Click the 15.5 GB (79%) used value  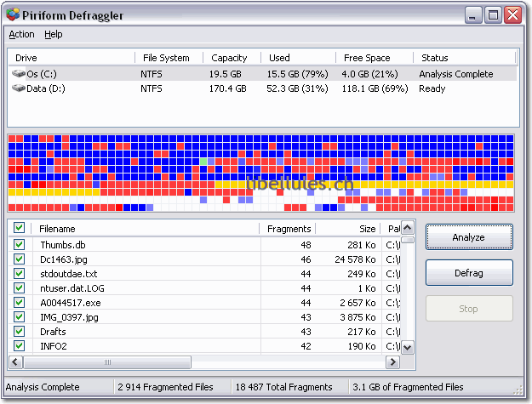298,74
